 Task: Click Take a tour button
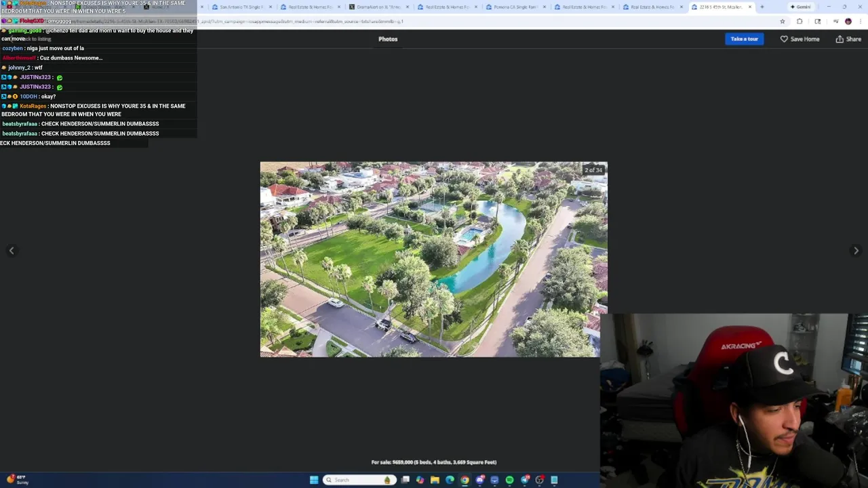click(x=744, y=39)
